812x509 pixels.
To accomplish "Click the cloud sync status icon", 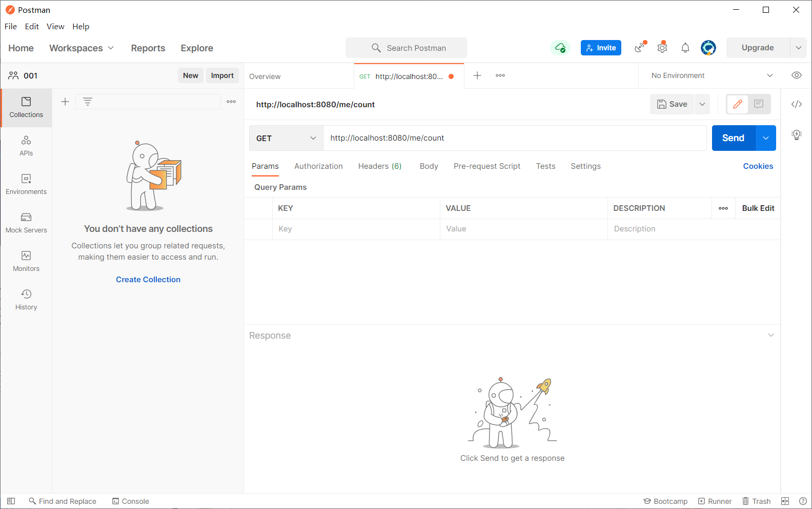I will 560,48.
